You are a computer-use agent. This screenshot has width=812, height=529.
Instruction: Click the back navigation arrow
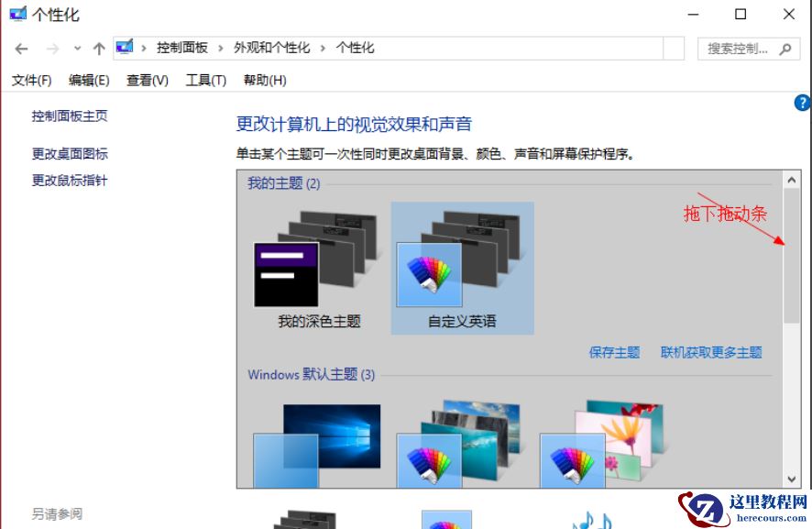pyautogui.click(x=20, y=47)
